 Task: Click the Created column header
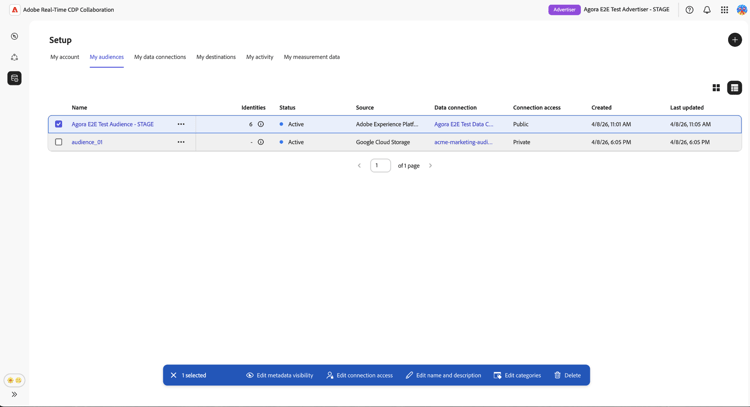click(x=601, y=108)
